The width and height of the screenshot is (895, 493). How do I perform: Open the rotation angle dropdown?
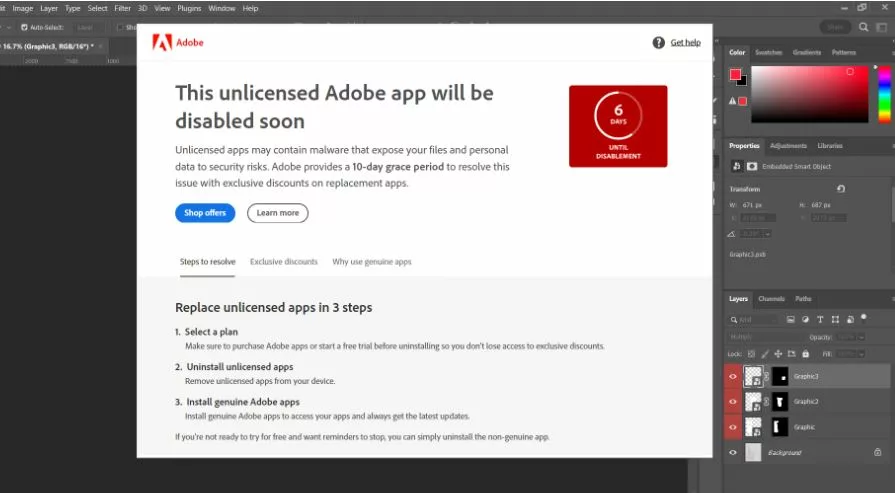pyautogui.click(x=768, y=234)
